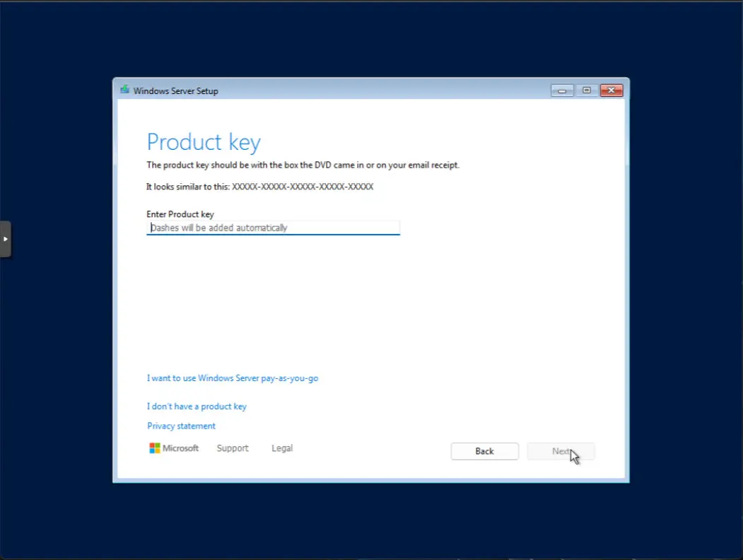The width and height of the screenshot is (743, 560).
Task: Close the Windows Server Setup window
Action: pyautogui.click(x=612, y=91)
